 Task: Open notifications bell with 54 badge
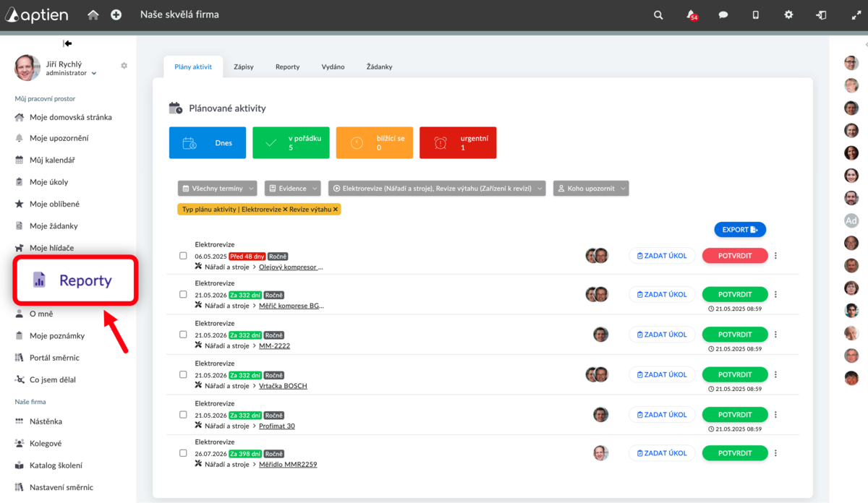click(692, 15)
